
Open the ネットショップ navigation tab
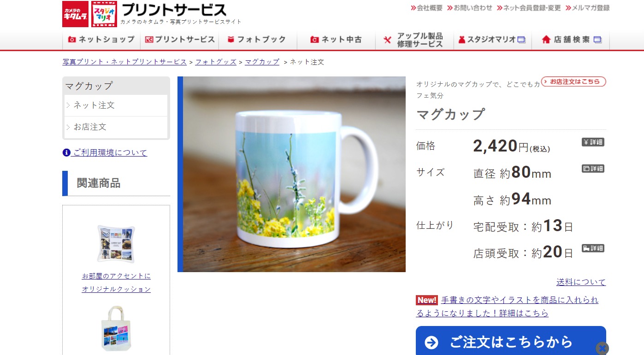pos(101,40)
